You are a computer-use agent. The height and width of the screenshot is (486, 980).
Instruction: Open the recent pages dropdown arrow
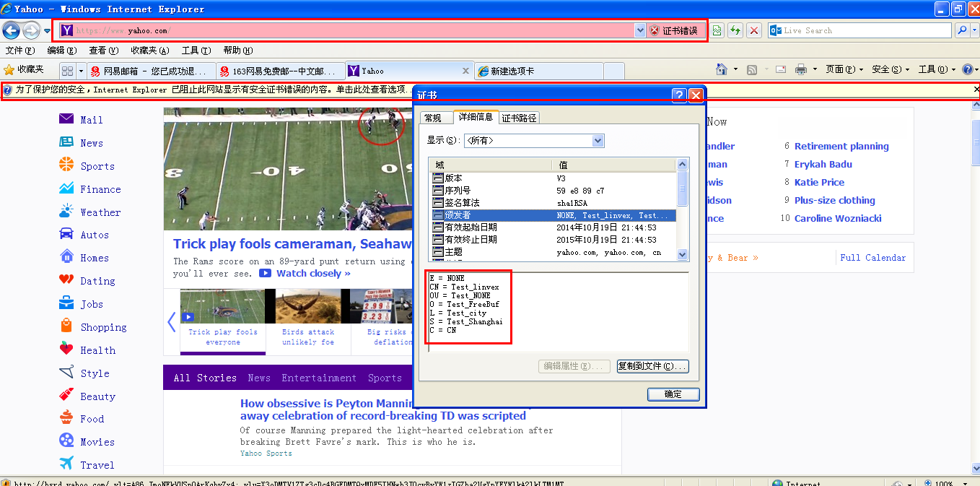pyautogui.click(x=47, y=31)
